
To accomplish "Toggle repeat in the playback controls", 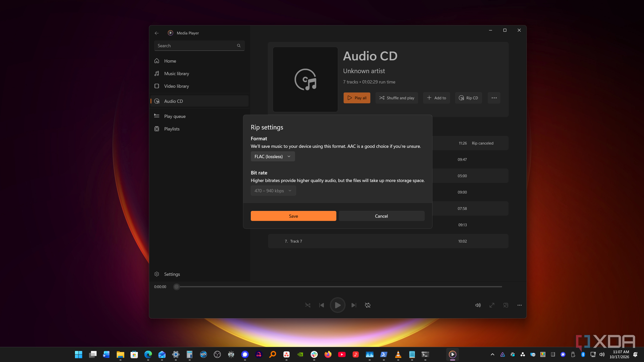I will (x=368, y=305).
